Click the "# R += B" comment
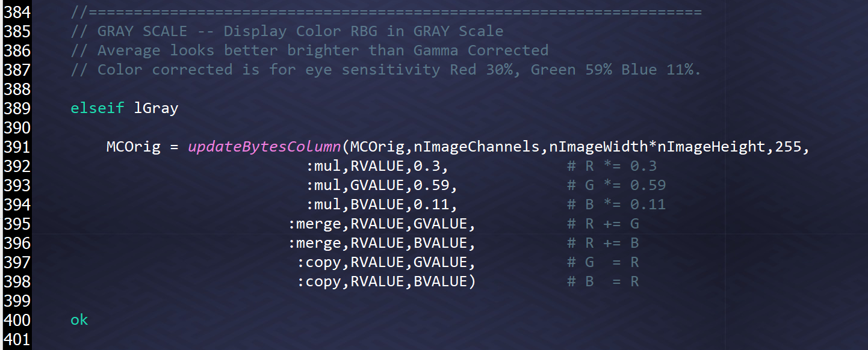Screen dimensions: 868x350 click(x=603, y=243)
